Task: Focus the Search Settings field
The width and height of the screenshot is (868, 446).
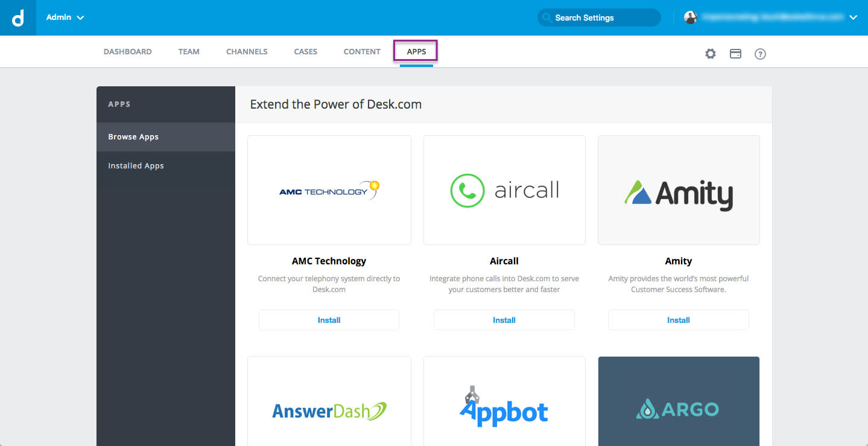Action: (599, 18)
